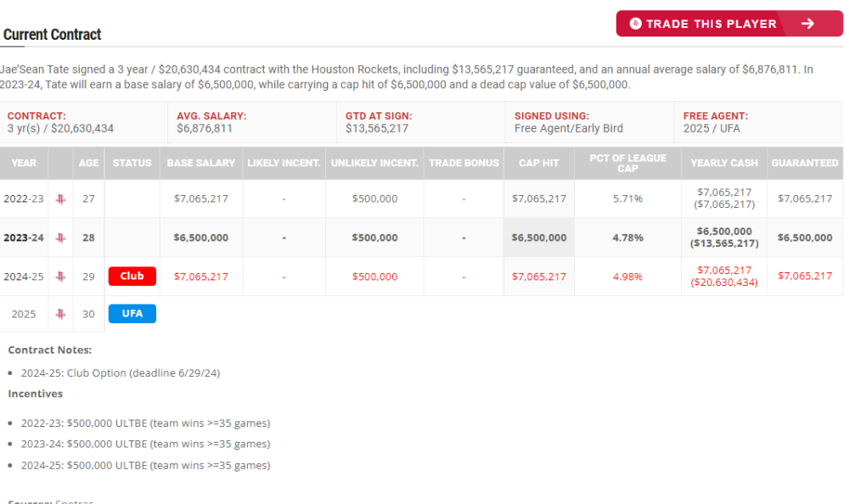Click the Cap Hit column header

(x=539, y=163)
